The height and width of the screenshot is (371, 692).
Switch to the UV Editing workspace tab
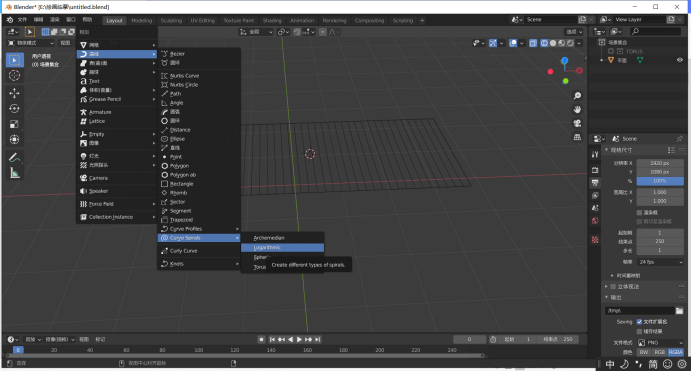tap(203, 20)
